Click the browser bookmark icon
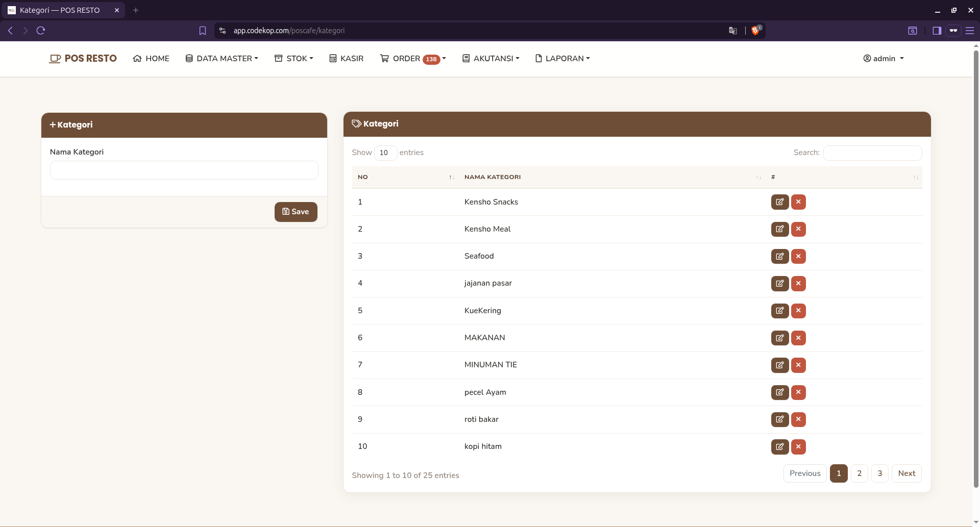Viewport: 980px width, 527px height. click(x=203, y=31)
